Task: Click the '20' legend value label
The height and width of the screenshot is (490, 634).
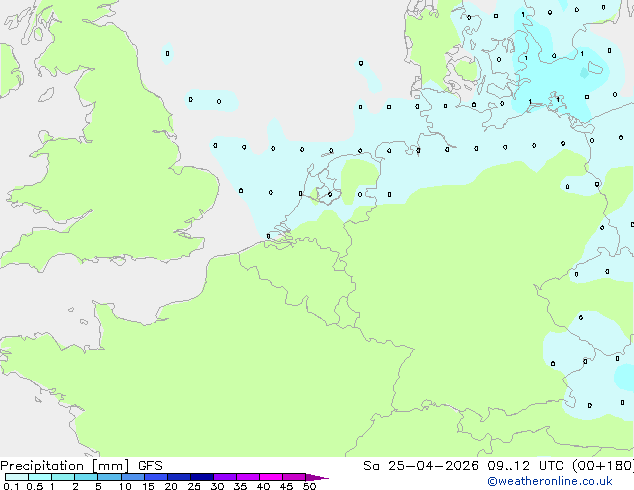Action: [x=171, y=486]
